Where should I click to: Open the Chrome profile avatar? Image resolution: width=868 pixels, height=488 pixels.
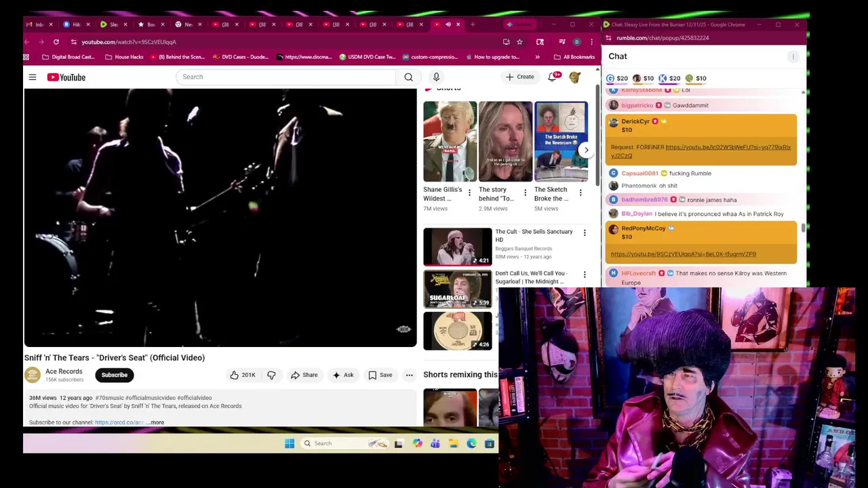(x=577, y=42)
